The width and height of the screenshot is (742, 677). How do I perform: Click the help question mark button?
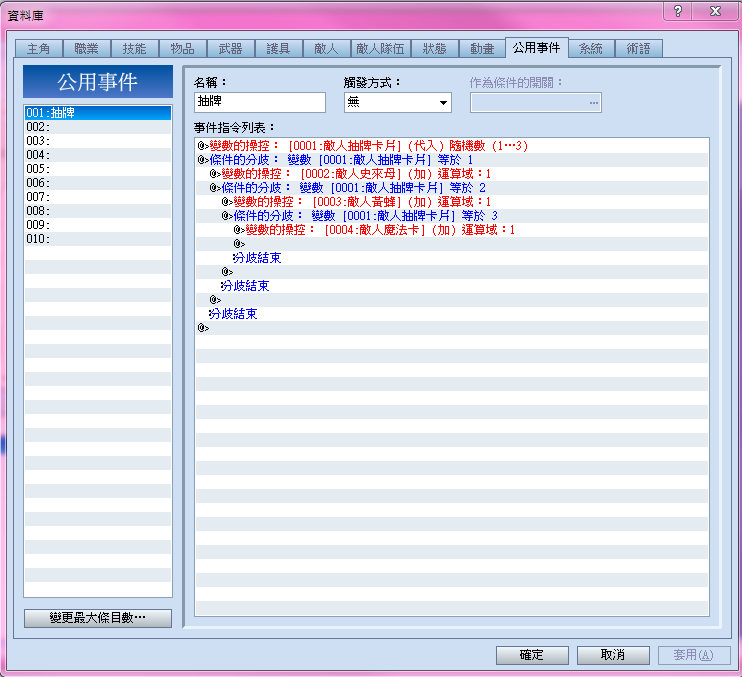(678, 11)
